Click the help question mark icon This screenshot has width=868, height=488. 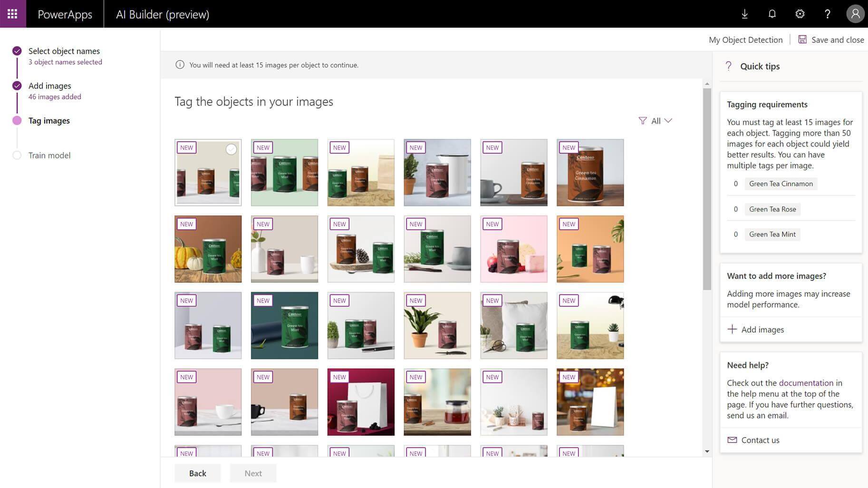coord(827,14)
